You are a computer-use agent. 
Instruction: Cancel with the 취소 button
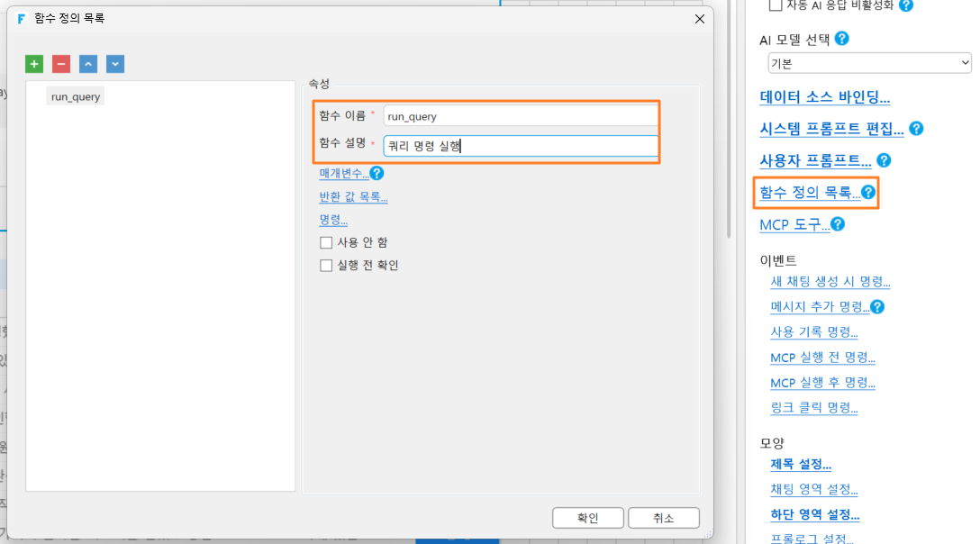pos(663,518)
